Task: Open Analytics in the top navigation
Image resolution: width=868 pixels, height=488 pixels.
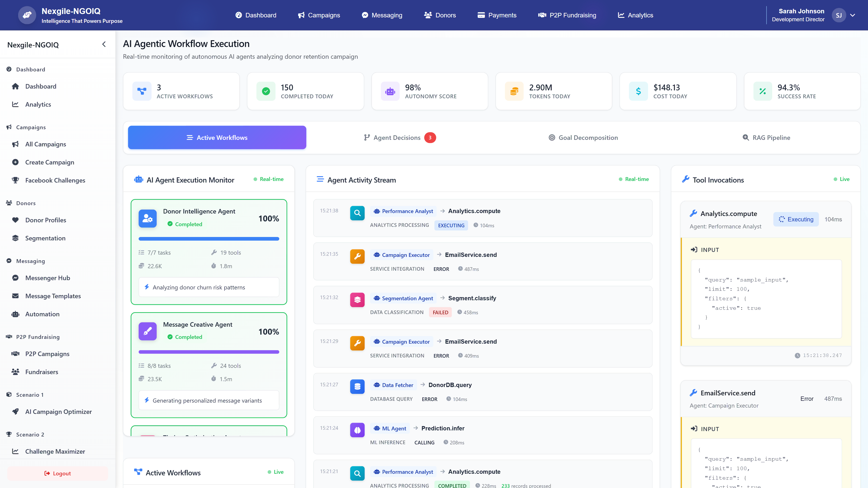Action: coord(635,15)
